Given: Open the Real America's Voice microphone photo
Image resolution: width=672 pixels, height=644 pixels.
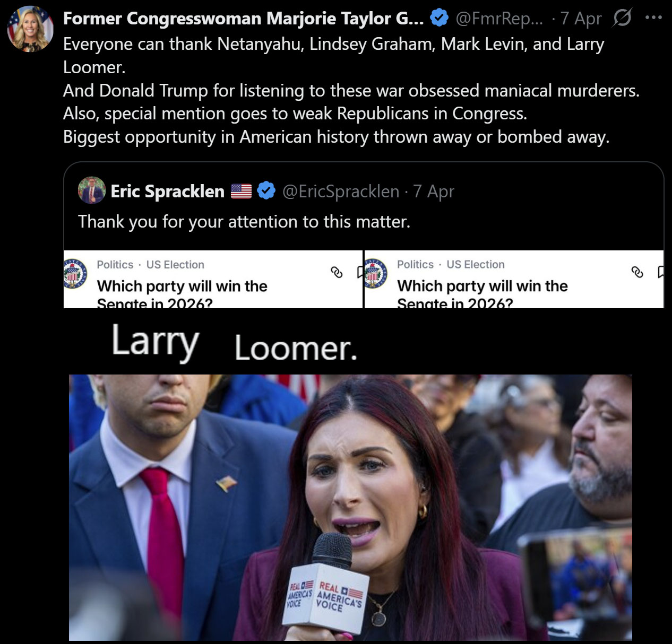Looking at the screenshot, I should (x=350, y=507).
